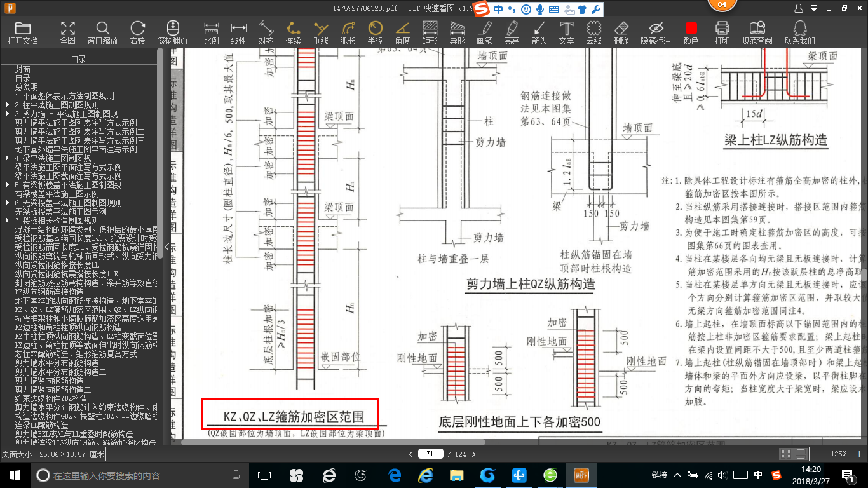Expand the 7 楼板相关构造制图规则 node
The height and width of the screenshot is (488, 868).
[7, 220]
